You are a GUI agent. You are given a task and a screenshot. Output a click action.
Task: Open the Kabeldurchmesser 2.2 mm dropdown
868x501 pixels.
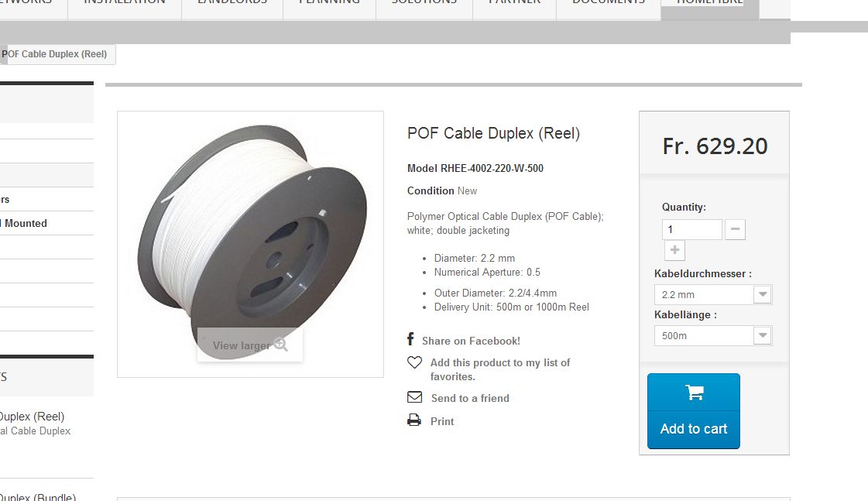coord(713,294)
